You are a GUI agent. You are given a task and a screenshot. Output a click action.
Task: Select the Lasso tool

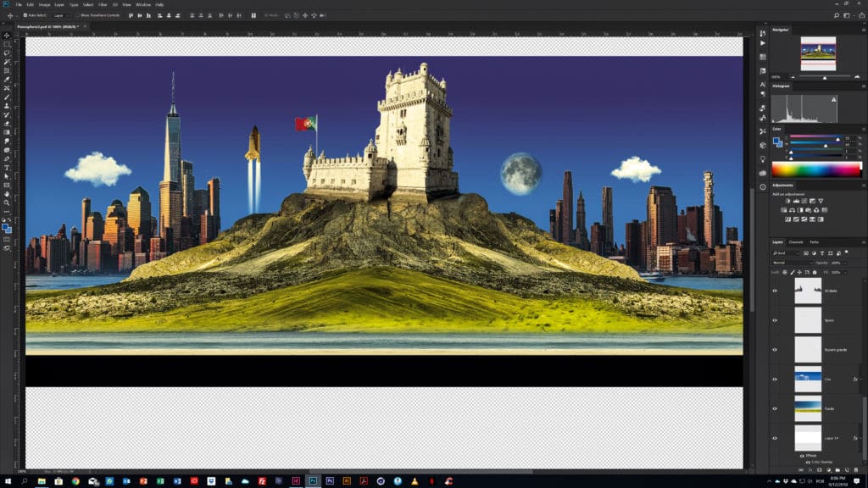pyautogui.click(x=7, y=53)
